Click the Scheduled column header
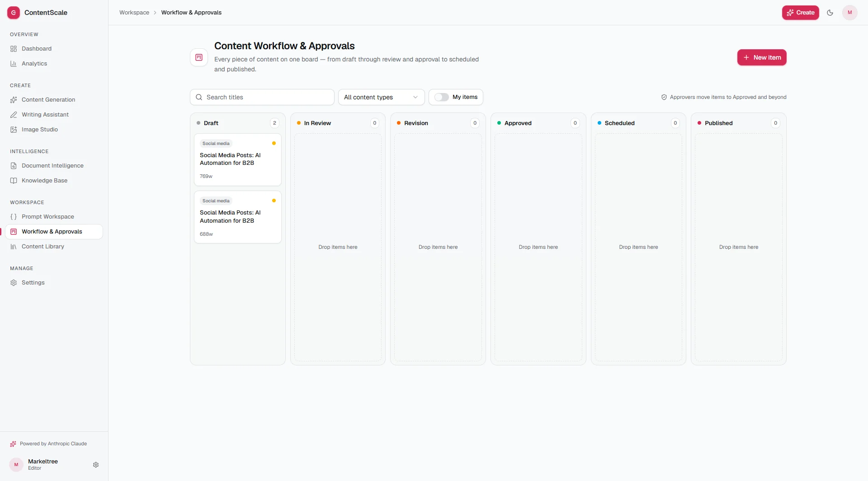Viewport: 868px width, 481px height. point(620,123)
